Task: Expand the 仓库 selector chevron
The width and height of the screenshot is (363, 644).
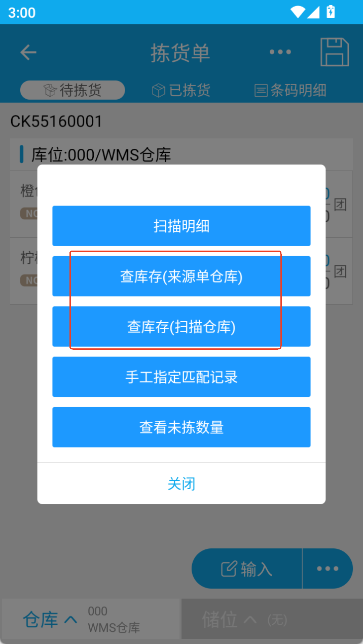Action: 71,620
